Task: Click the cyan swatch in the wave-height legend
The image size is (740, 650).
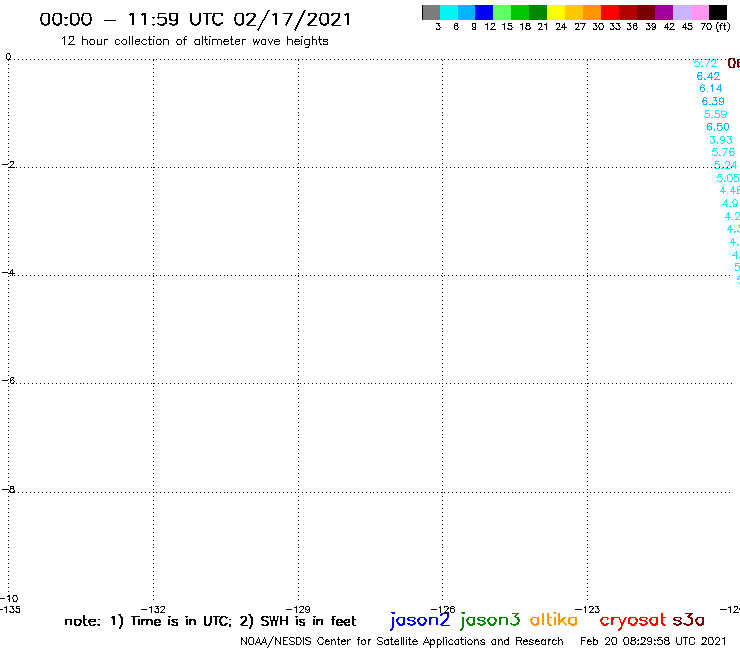Action: click(x=449, y=12)
